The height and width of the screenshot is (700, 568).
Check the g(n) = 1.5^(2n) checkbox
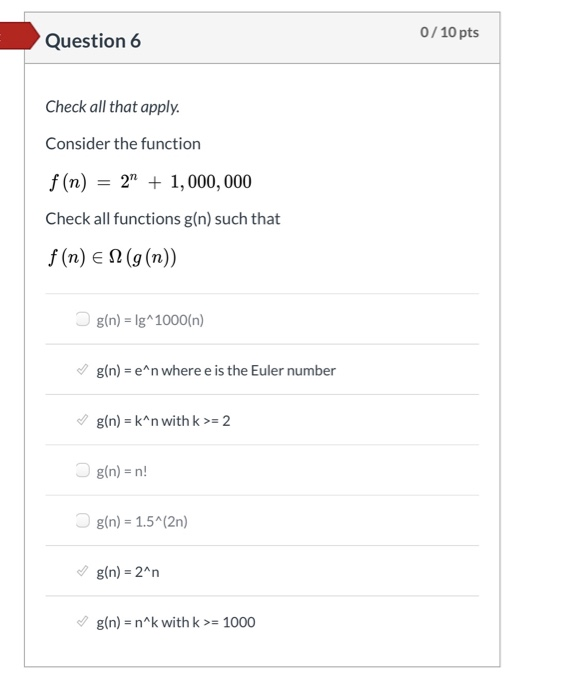click(83, 521)
